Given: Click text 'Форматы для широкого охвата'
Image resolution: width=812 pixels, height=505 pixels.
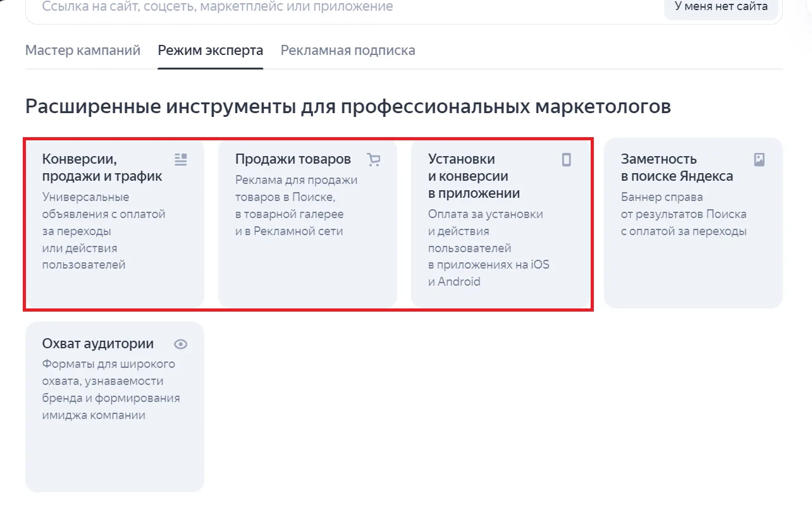Looking at the screenshot, I should point(109,372).
